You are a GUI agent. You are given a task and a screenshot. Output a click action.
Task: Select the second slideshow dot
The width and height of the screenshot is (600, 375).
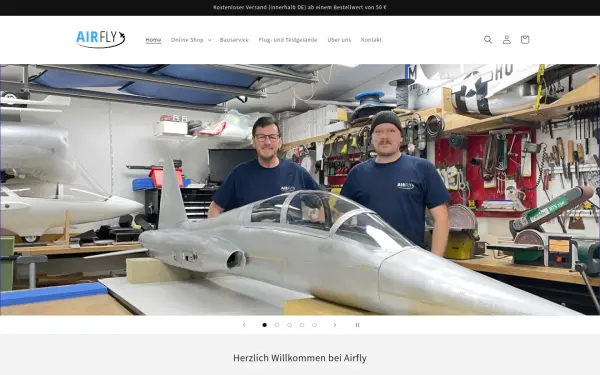pos(277,325)
